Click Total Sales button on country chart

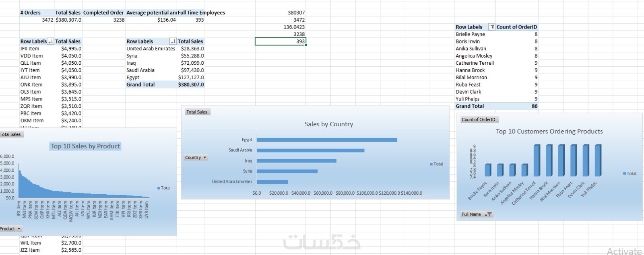197,112
